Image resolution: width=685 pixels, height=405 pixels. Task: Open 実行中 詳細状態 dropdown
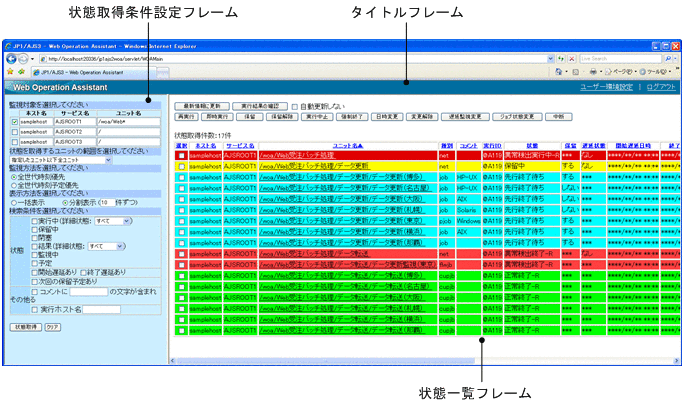pyautogui.click(x=113, y=221)
